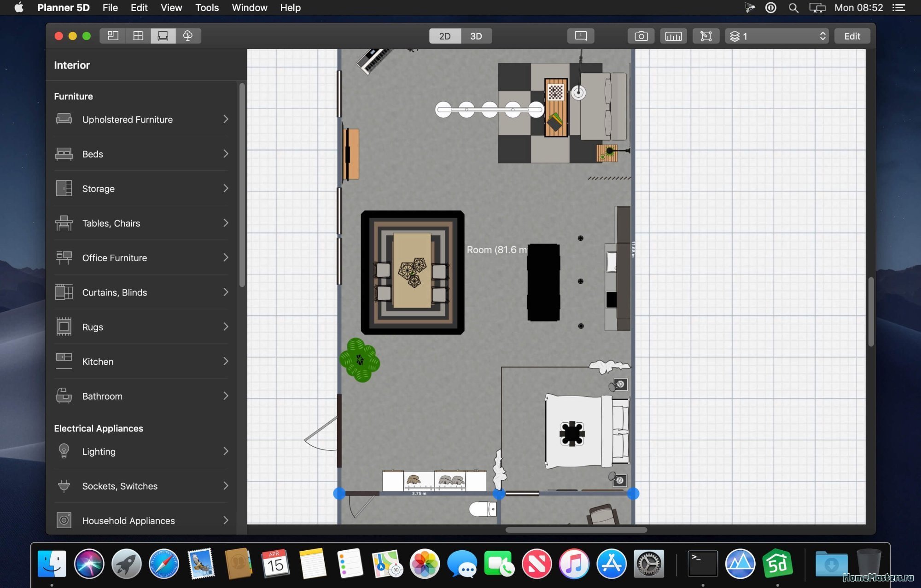Click the grid/layout view icon in toolbar

(x=137, y=35)
